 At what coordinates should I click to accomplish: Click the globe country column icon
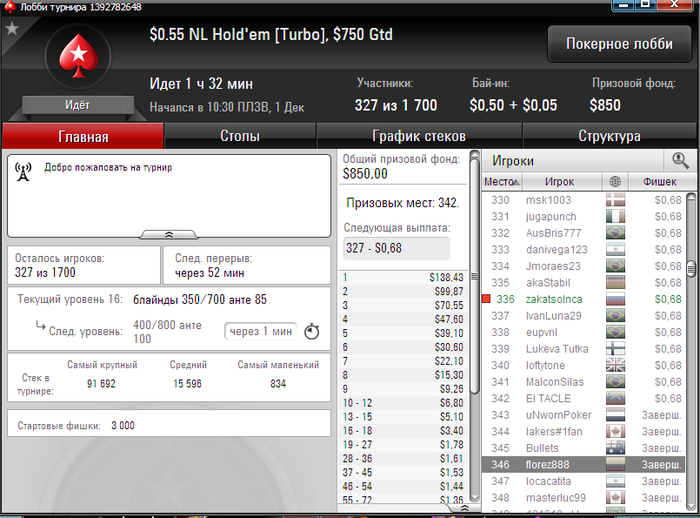tap(615, 181)
